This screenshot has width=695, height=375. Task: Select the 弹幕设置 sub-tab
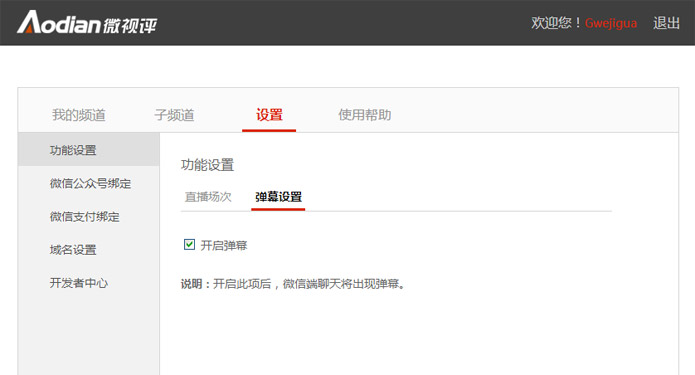click(278, 196)
